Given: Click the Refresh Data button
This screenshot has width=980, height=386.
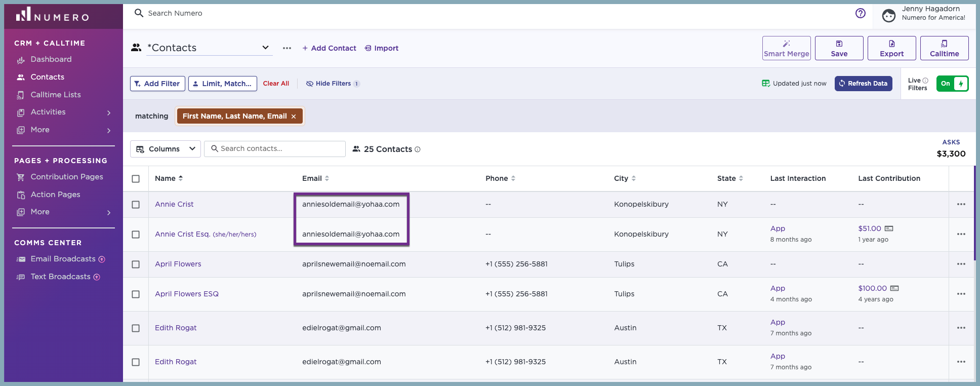Looking at the screenshot, I should click(864, 84).
